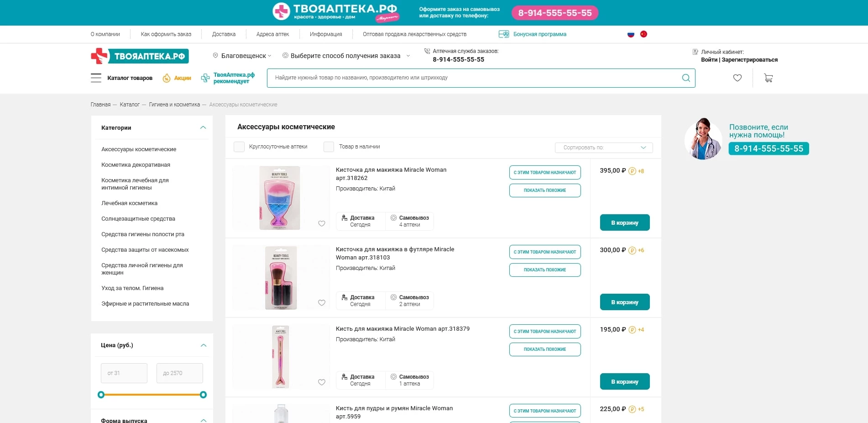Select Косметика декоративная category link

(x=136, y=165)
